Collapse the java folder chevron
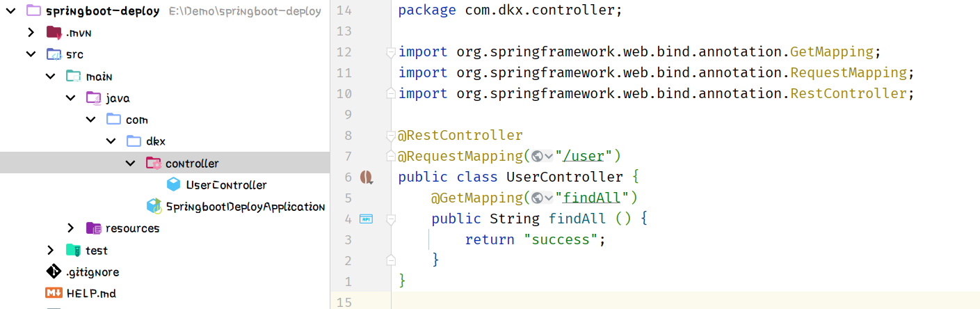This screenshot has height=309, width=980. coord(70,98)
